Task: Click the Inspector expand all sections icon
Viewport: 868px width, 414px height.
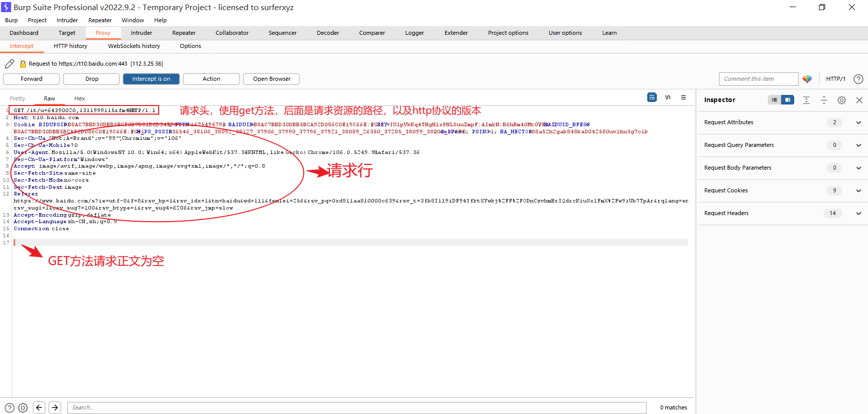Action: [806, 100]
